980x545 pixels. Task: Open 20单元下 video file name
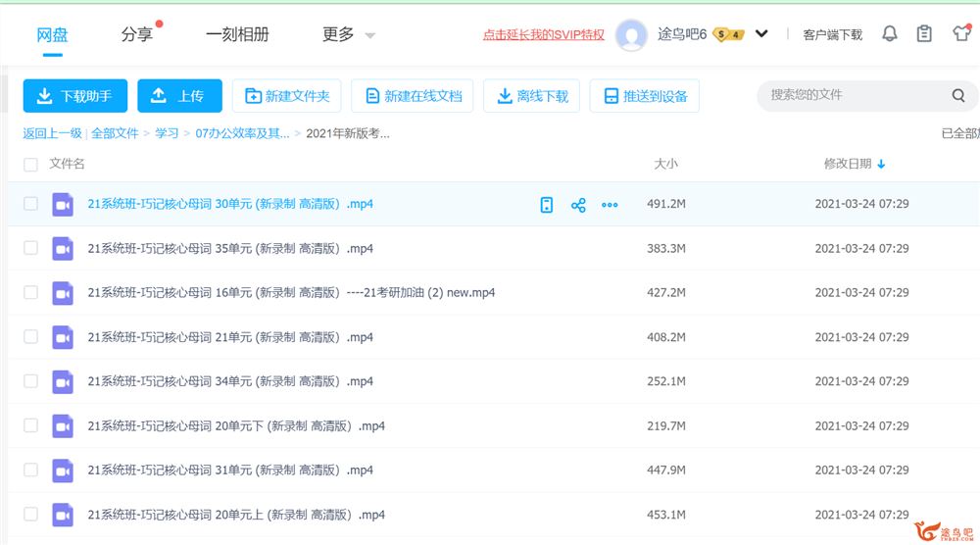tap(236, 425)
